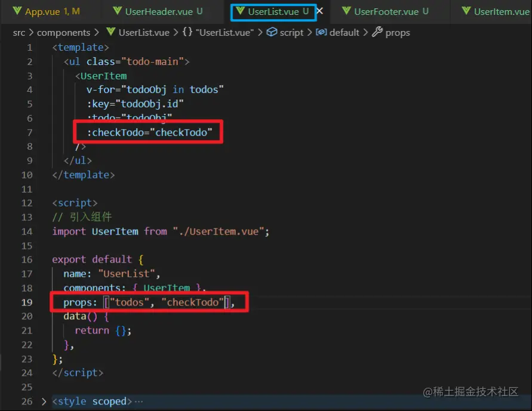This screenshot has height=411, width=532.
Task: Select the script breadcrumb segment
Action: click(x=291, y=33)
